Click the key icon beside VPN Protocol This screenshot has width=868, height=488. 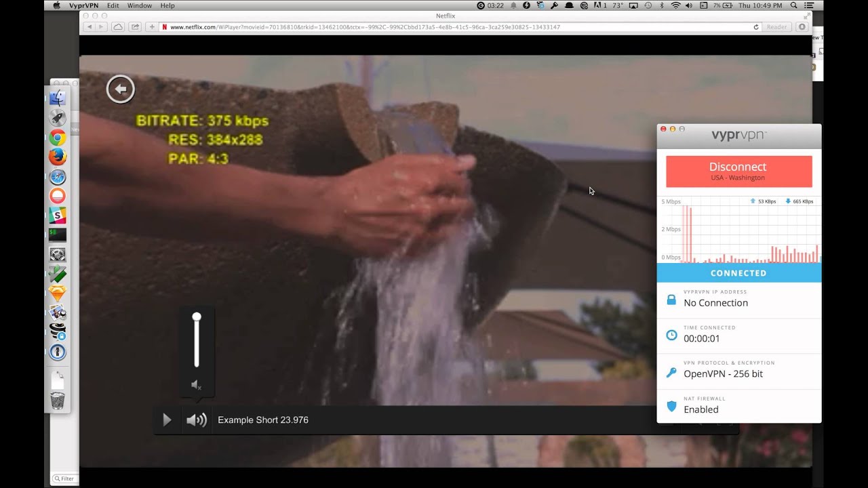point(671,372)
